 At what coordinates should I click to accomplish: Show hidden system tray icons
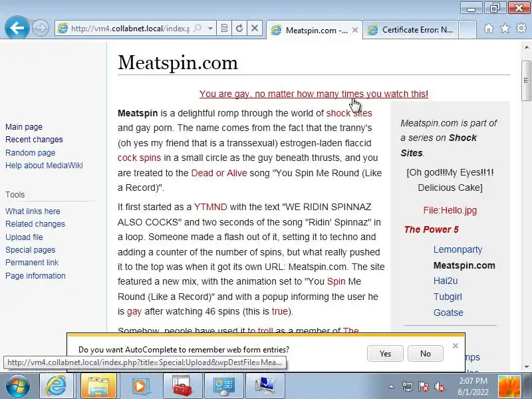point(391,386)
